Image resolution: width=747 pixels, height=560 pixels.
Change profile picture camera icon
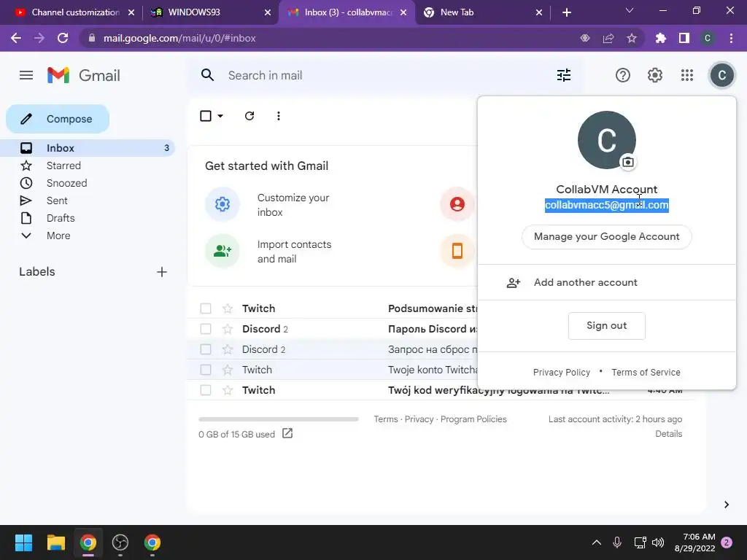[628, 162]
